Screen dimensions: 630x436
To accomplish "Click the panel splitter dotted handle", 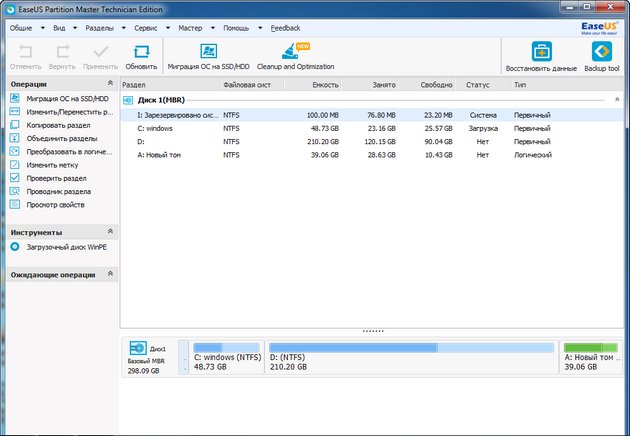I will [373, 331].
